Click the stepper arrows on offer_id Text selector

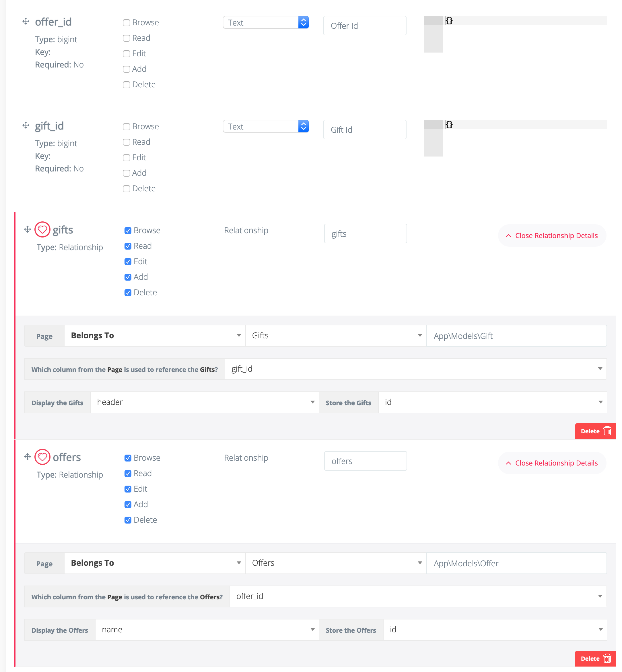[303, 22]
